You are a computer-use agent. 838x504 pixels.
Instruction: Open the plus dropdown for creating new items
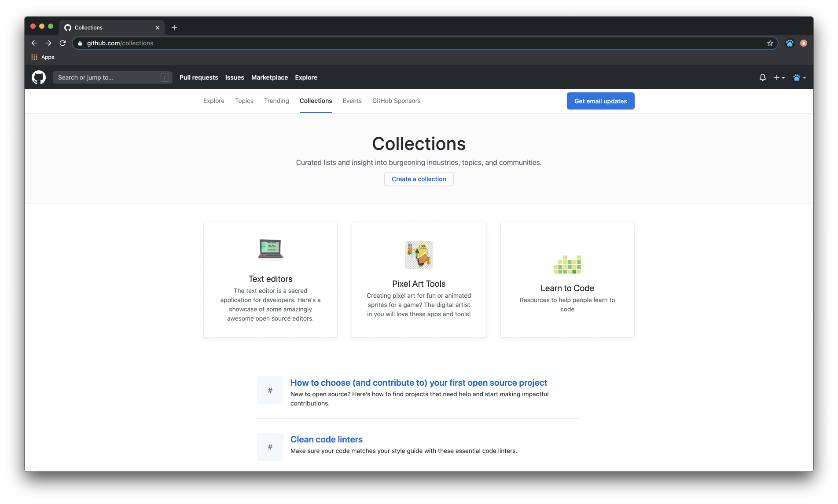779,77
